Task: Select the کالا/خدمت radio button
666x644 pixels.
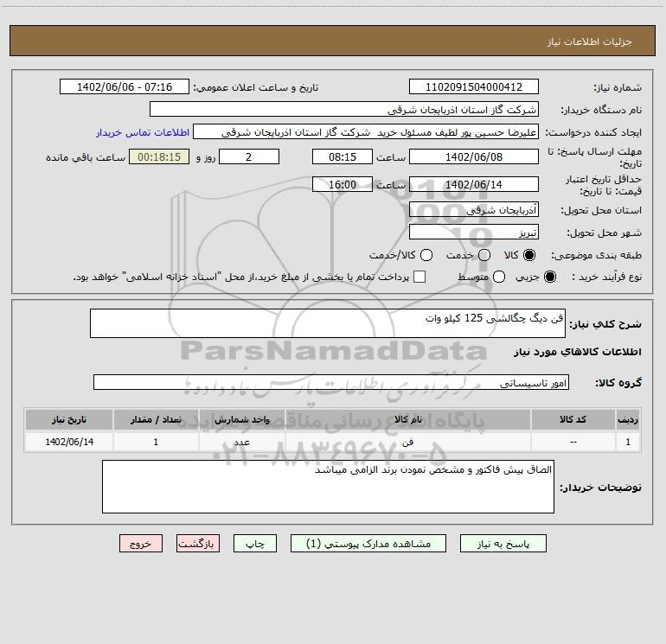Action: coord(426,255)
